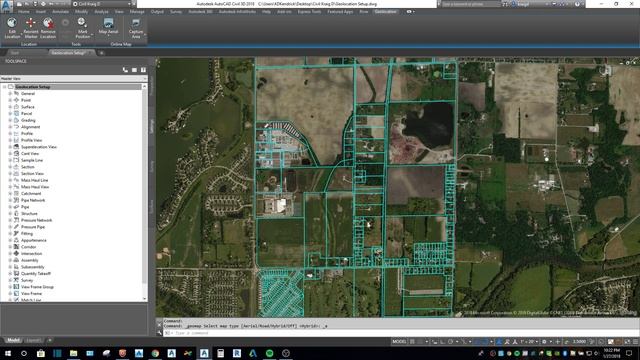Image resolution: width=640 pixels, height=360 pixels.
Task: Open the annotation scale 1"=20' dropdown
Action: pyautogui.click(x=529, y=341)
